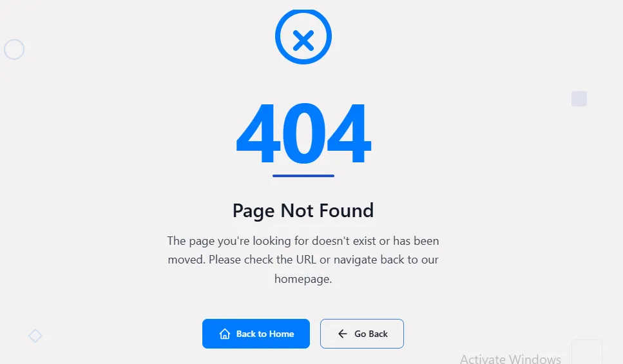
Task: Select the 'Go Back' label text
Action: pyautogui.click(x=371, y=334)
